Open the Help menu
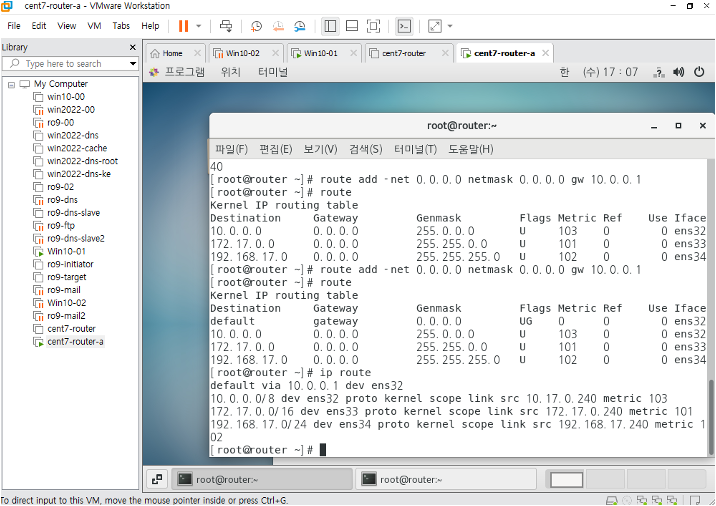This screenshot has height=506, width=716. (150, 26)
